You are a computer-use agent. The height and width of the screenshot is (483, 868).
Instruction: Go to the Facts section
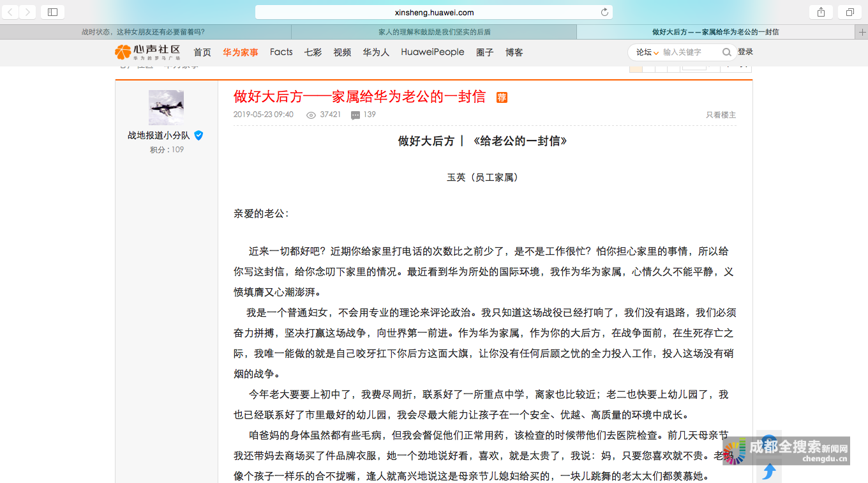[281, 52]
